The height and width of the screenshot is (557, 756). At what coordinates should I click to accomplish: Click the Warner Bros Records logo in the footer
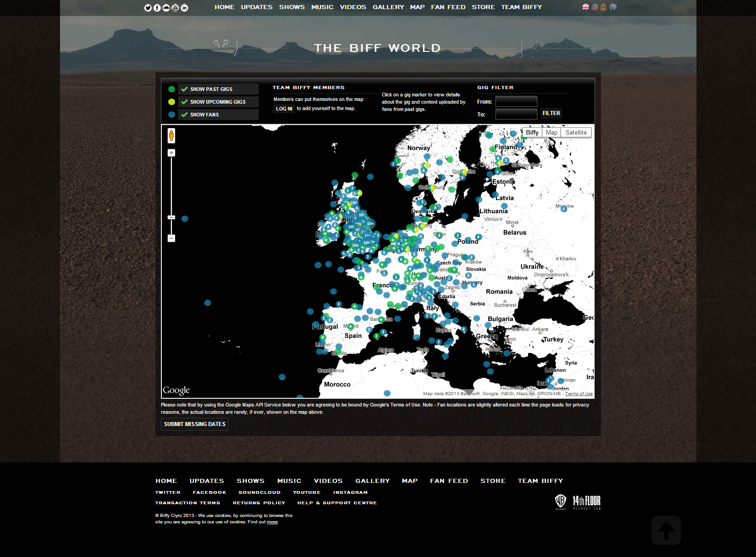pos(561,502)
